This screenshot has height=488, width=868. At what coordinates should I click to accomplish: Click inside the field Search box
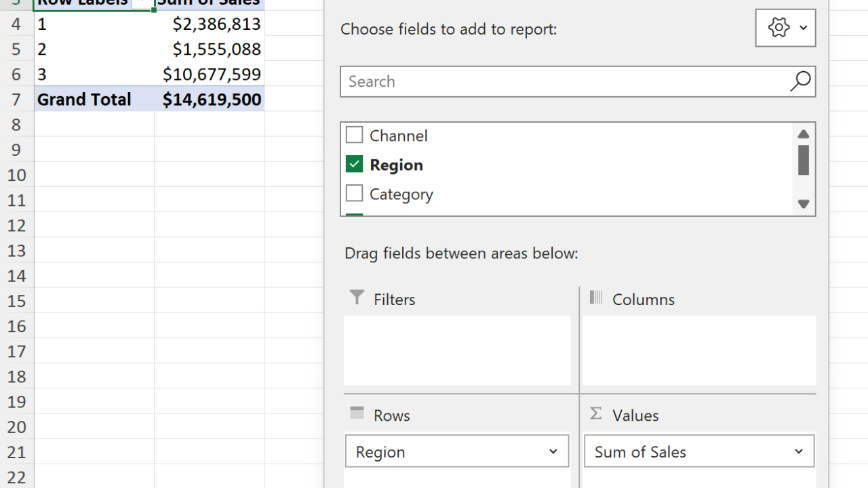pos(563,81)
